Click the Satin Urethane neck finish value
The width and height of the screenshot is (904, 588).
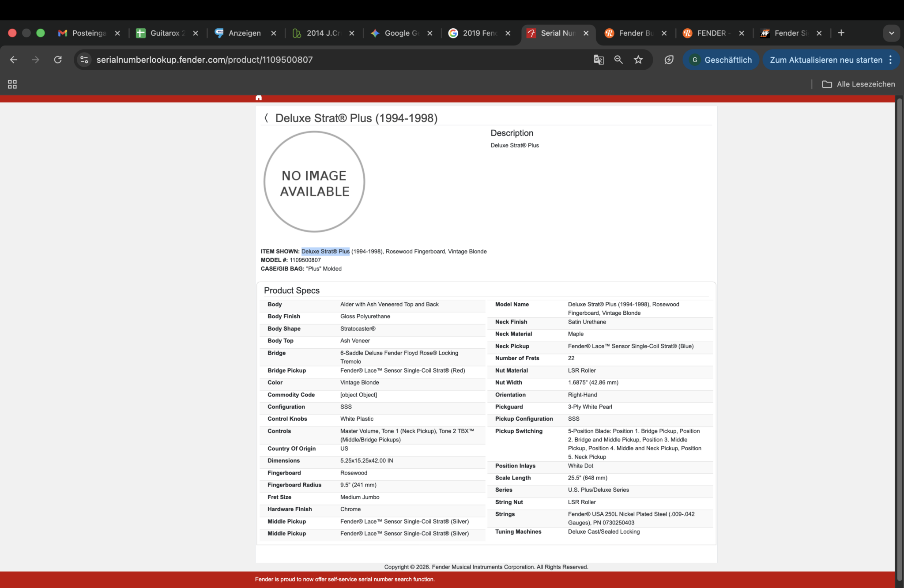pos(587,322)
